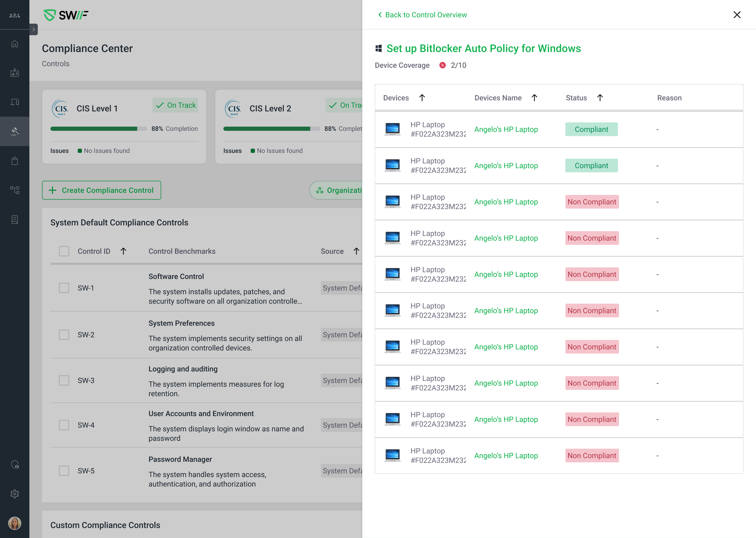
Task: Open the Password Manager benchmark title
Action: tap(180, 459)
